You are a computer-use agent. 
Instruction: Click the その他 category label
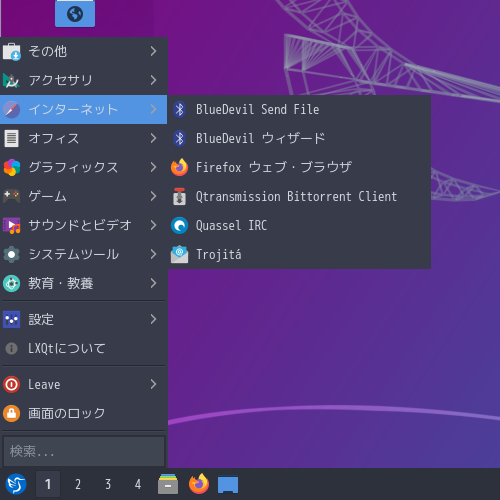coord(48,51)
